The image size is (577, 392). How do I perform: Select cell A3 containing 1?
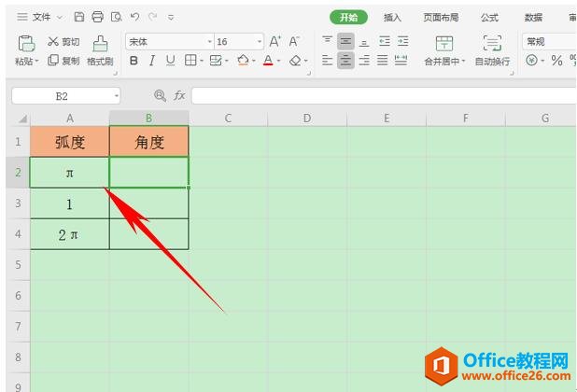click(x=69, y=203)
